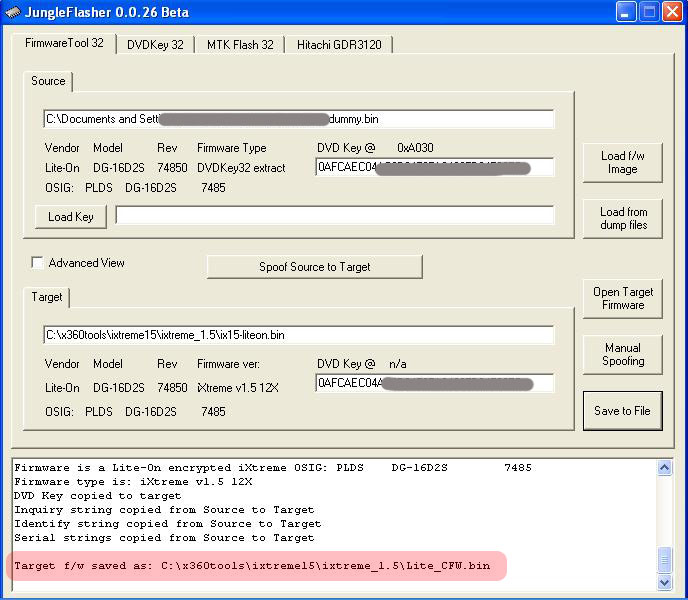Click 'Inquiry string copied' log line
This screenshot has width=688, height=600.
pyautogui.click(x=164, y=510)
